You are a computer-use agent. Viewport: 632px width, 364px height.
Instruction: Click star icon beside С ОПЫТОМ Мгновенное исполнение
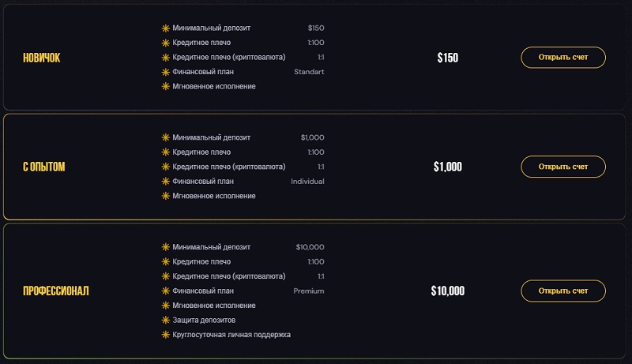pyautogui.click(x=166, y=196)
